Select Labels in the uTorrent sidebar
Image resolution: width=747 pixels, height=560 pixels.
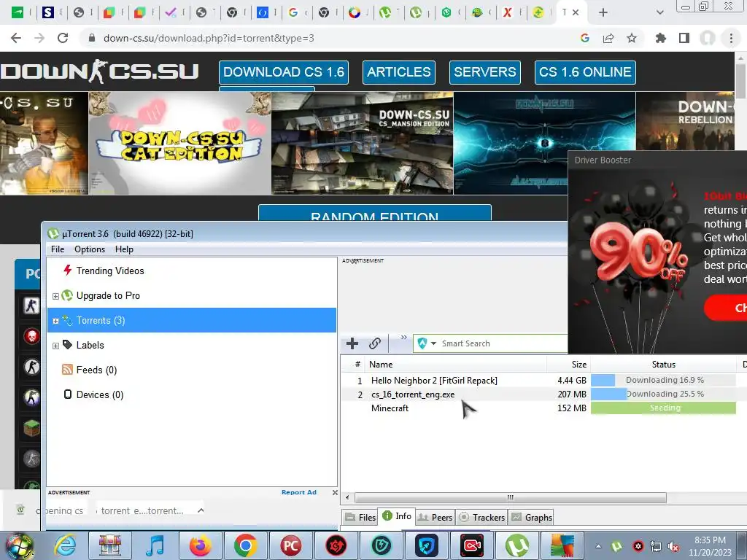(x=90, y=345)
